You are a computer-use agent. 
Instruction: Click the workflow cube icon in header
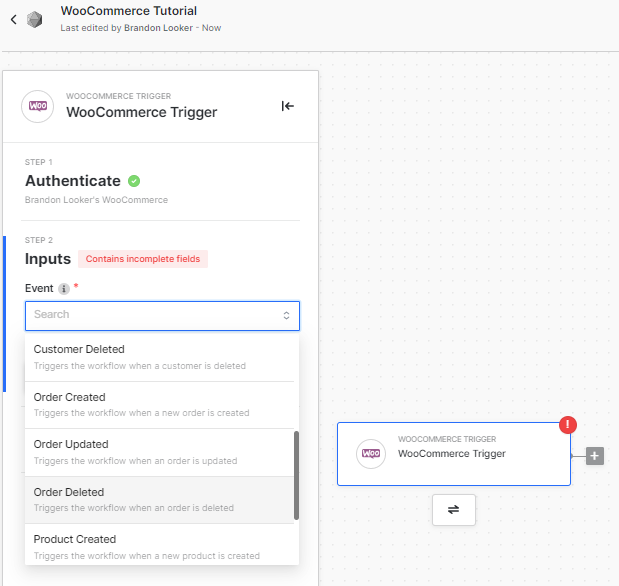[35, 19]
